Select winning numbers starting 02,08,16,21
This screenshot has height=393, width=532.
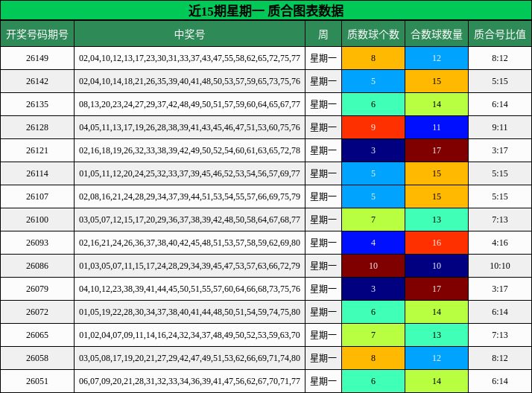[190, 196]
